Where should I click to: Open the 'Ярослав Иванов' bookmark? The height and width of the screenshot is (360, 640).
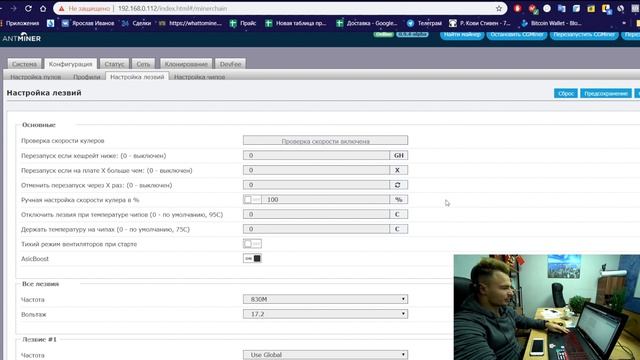coord(89,23)
